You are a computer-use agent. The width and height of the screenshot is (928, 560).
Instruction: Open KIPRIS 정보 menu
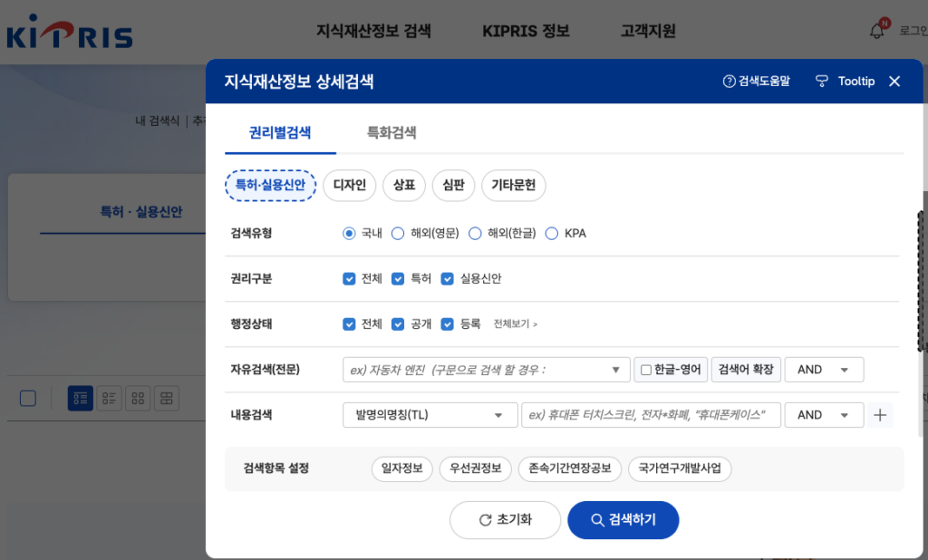tap(526, 31)
